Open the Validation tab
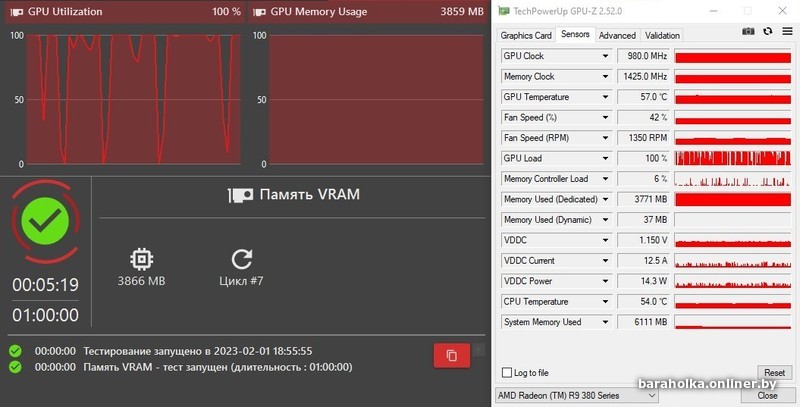 click(662, 35)
